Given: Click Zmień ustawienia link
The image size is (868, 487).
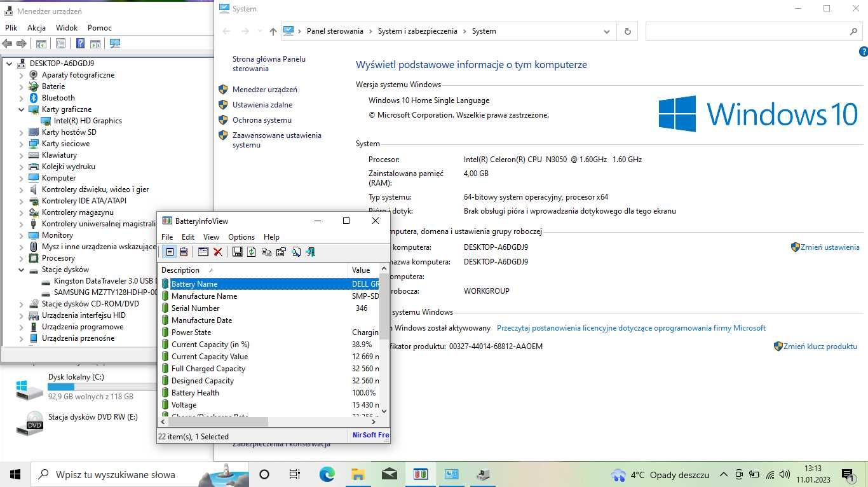Looking at the screenshot, I should pyautogui.click(x=830, y=247).
